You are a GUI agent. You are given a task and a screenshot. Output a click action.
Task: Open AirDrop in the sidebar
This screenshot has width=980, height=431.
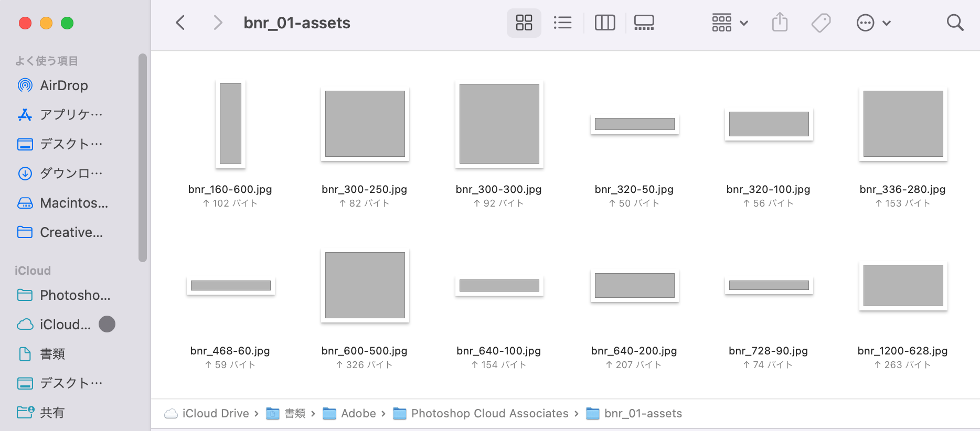coord(63,85)
